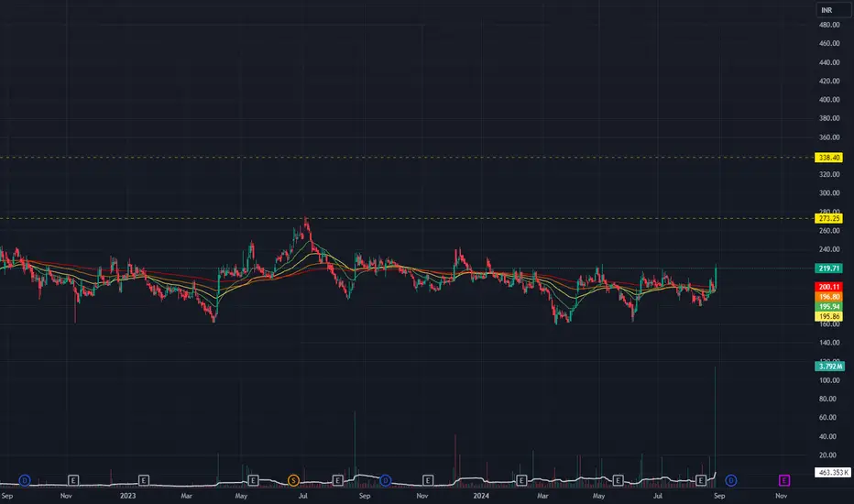Click the earnings 'E' marker beside Nov 2022
Viewport: 854px width, 504px height.
coord(73,480)
